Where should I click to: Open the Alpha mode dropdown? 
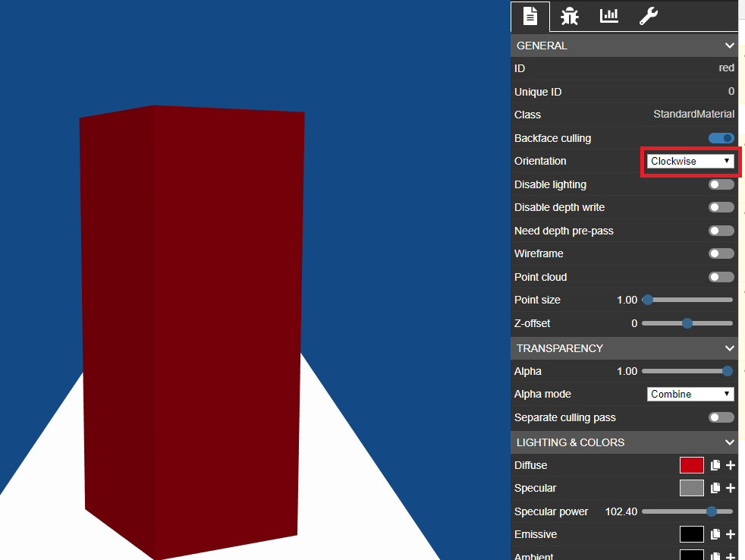[690, 394]
